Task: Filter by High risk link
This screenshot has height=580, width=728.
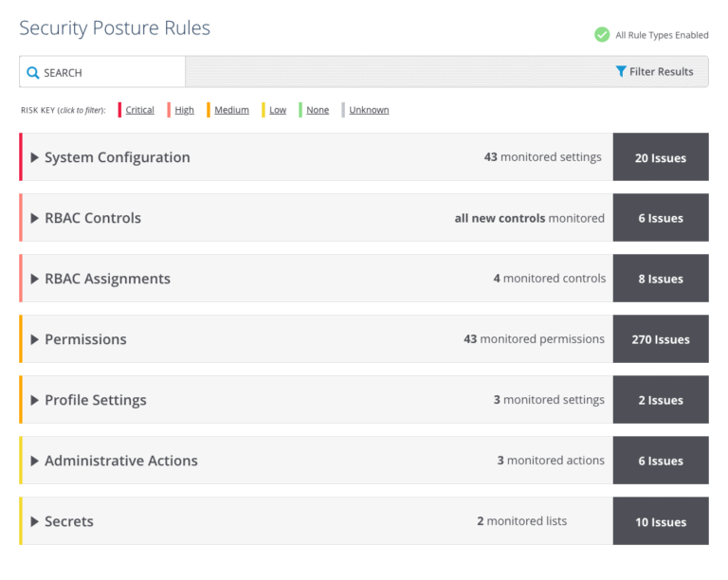Action: pos(184,110)
